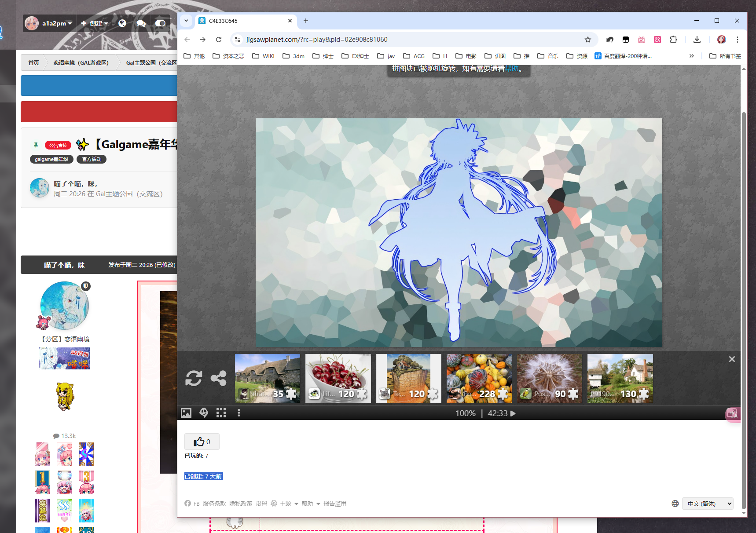Open the WIKI bookmarks folder

click(x=263, y=56)
